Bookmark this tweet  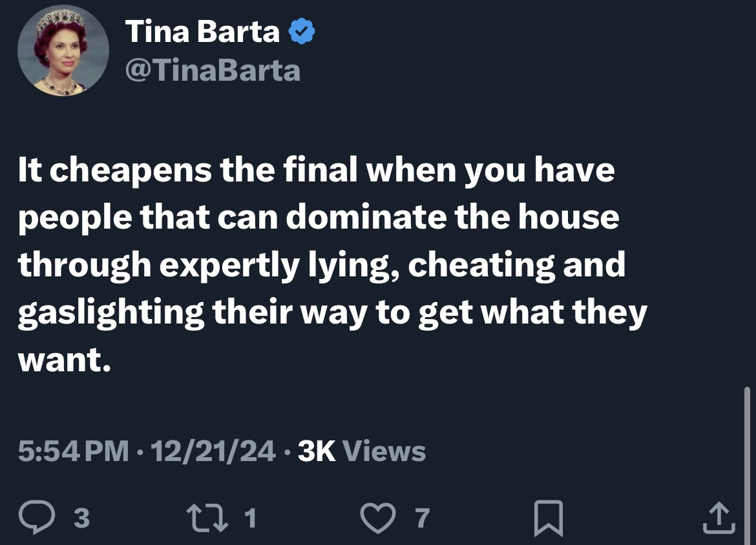[549, 518]
